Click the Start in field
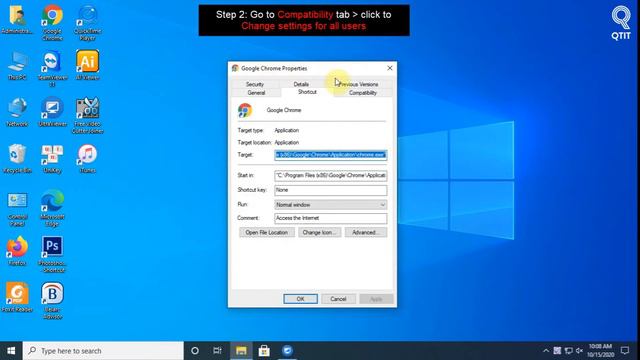Viewport: 640px width, 360px height. click(331, 176)
